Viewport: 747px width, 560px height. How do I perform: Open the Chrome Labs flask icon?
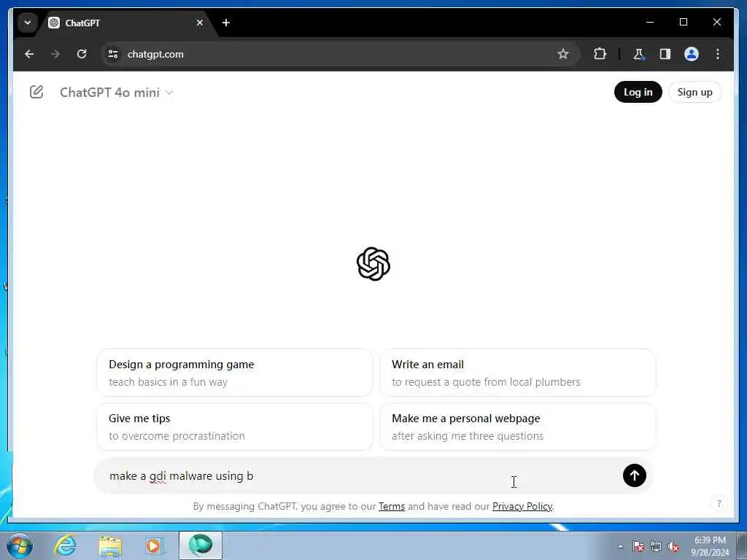coord(638,54)
